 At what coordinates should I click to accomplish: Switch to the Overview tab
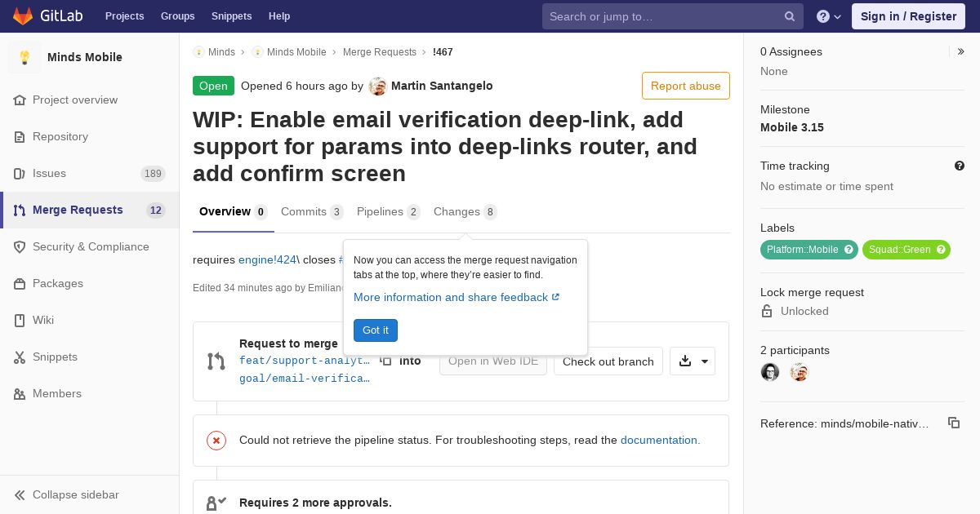pos(234,212)
